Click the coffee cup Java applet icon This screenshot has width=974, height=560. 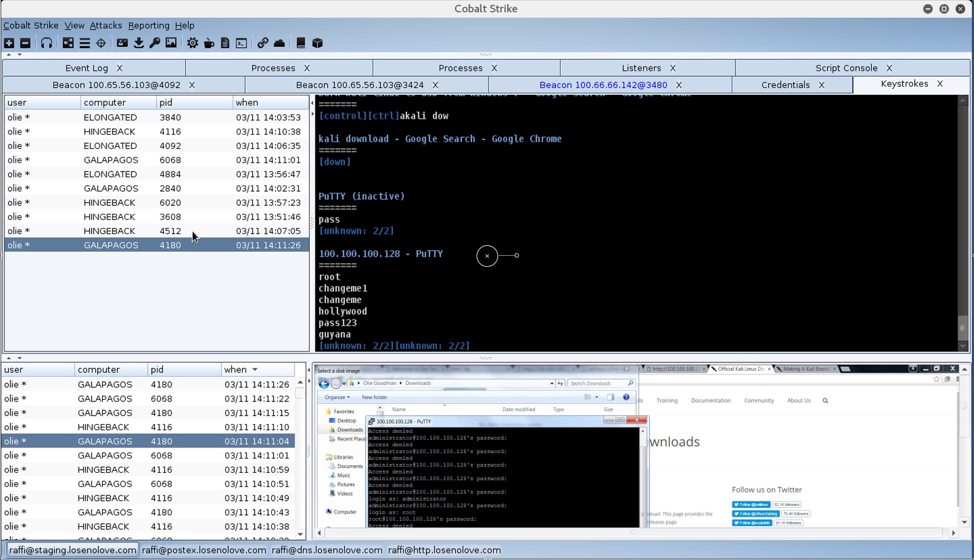209,43
